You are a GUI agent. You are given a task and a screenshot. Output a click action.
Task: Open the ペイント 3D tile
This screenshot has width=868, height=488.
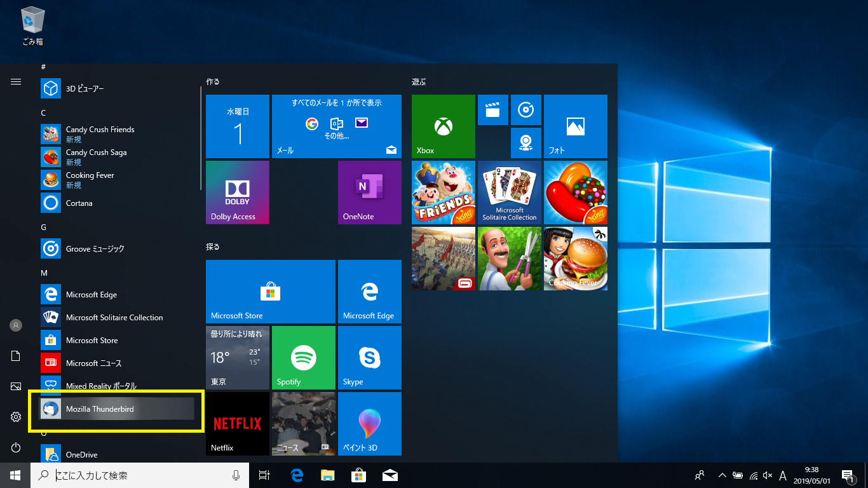[x=370, y=424]
